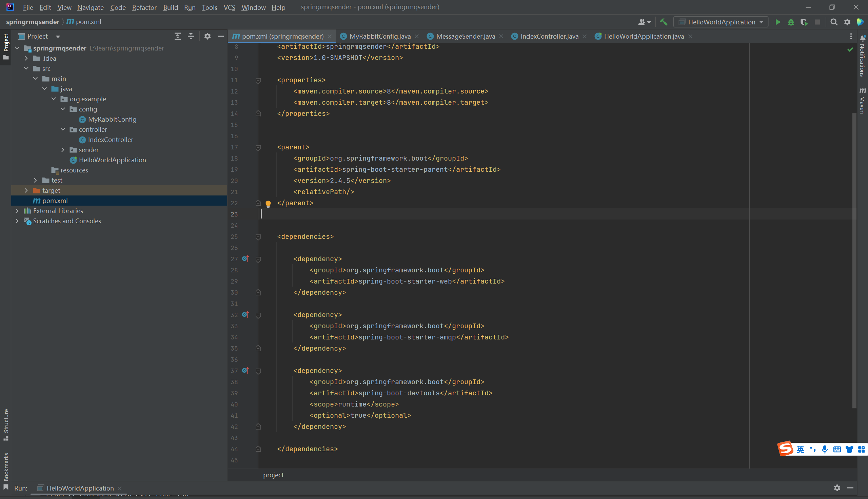Click the project breadcrumb below the editor

click(x=273, y=475)
